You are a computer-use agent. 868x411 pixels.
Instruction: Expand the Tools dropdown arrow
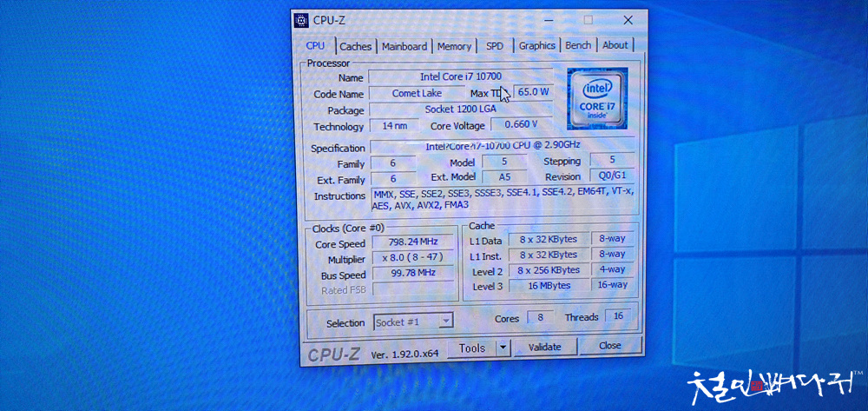[x=503, y=348]
